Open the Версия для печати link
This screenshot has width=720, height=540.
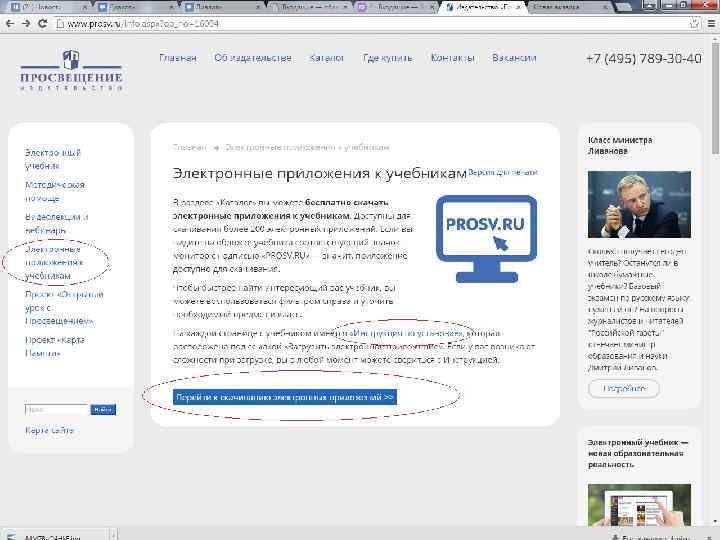pos(503,172)
